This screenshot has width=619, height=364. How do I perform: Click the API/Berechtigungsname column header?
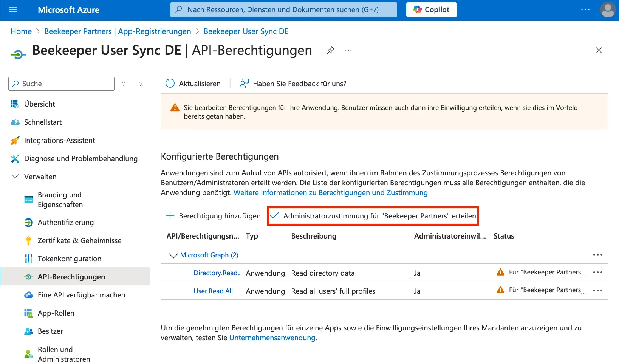[x=203, y=236]
